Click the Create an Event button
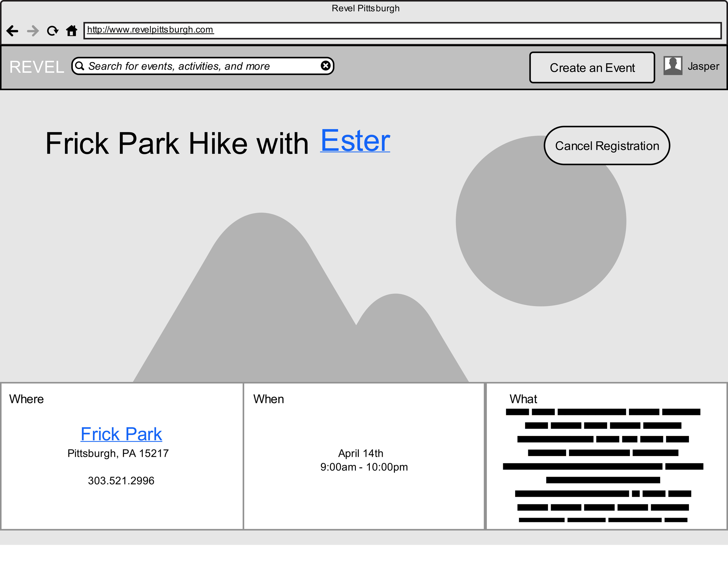728x582 pixels. pos(592,68)
